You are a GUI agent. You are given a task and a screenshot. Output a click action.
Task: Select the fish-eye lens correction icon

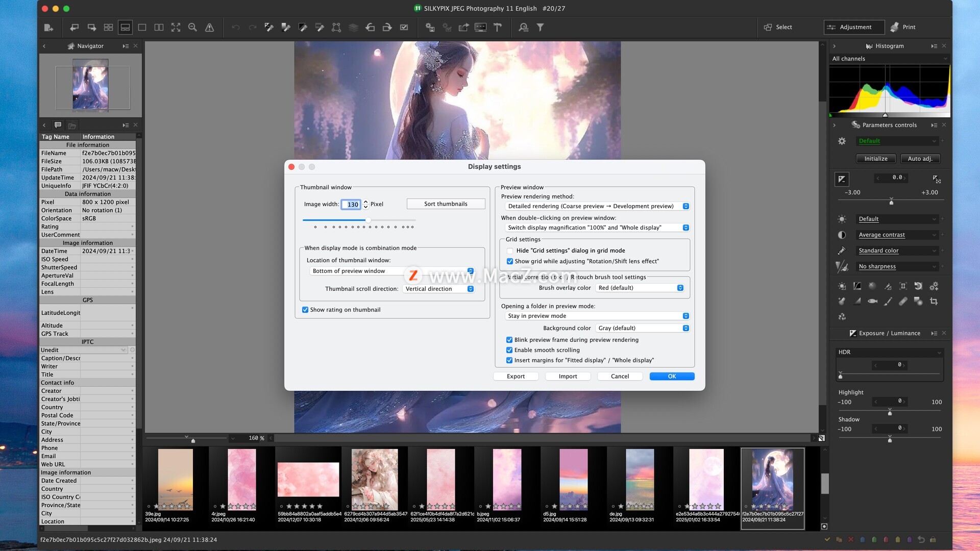pyautogui.click(x=873, y=302)
